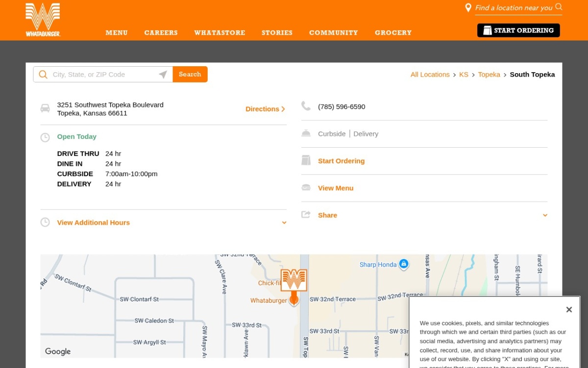The width and height of the screenshot is (588, 368).
Task: Click the Whataburger map marker pin
Action: [294, 287]
